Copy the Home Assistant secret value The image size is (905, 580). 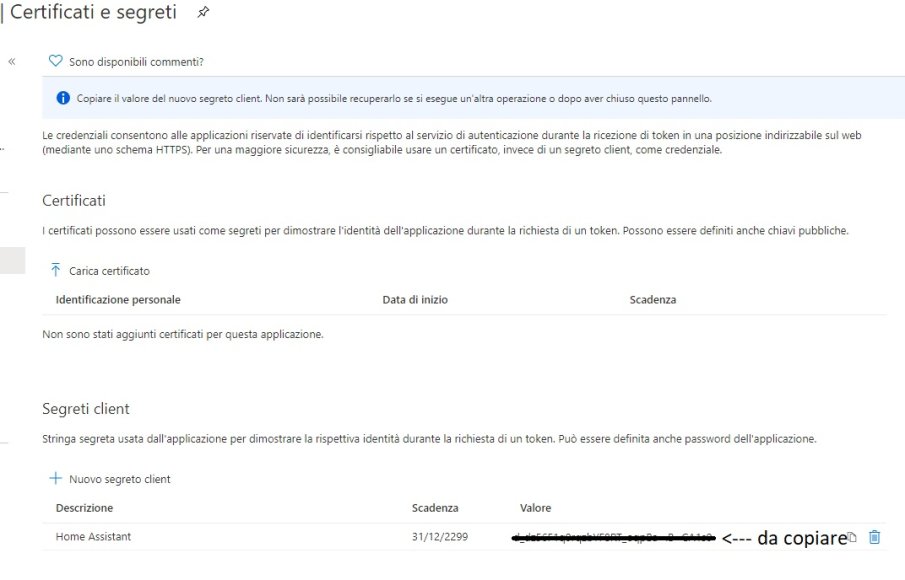pyautogui.click(x=852, y=538)
